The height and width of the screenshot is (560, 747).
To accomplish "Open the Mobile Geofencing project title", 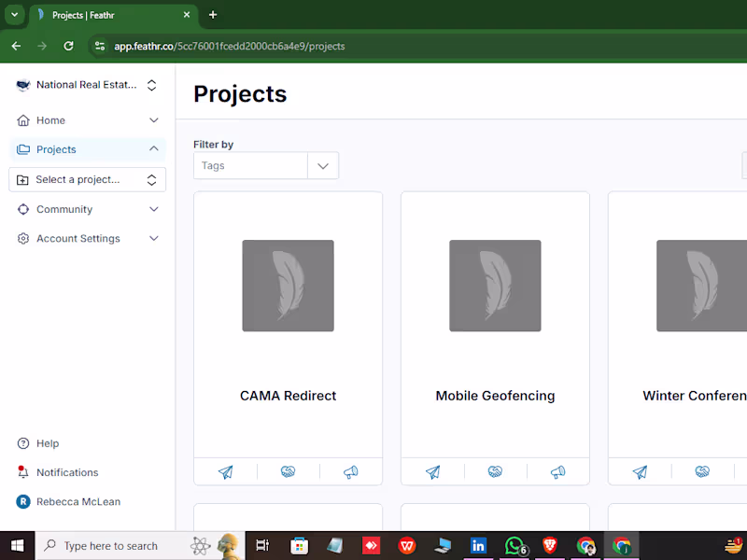I will (x=495, y=396).
